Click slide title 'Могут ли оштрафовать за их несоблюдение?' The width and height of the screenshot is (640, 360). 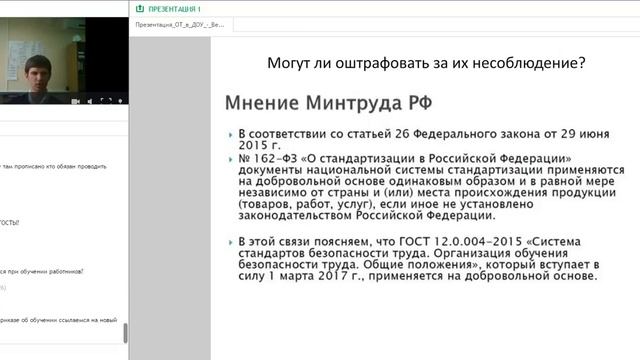click(x=426, y=63)
